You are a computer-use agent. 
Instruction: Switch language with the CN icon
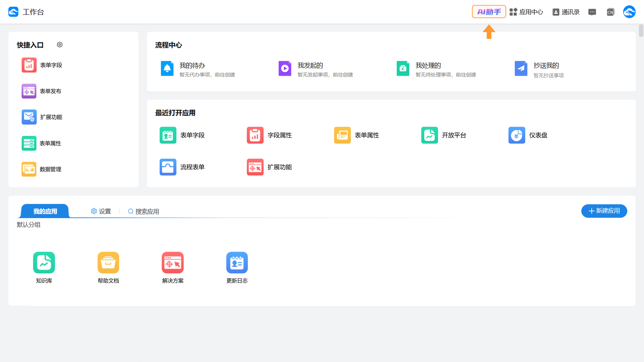pyautogui.click(x=610, y=12)
